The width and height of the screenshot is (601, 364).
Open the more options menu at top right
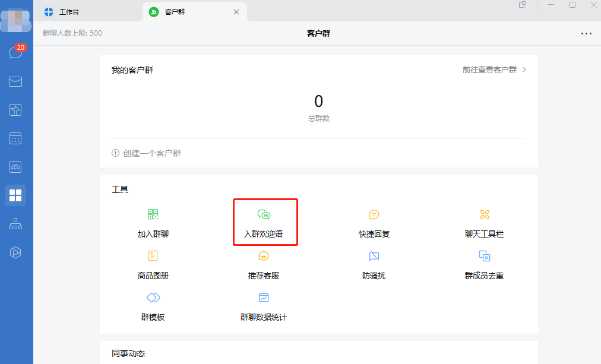[587, 34]
